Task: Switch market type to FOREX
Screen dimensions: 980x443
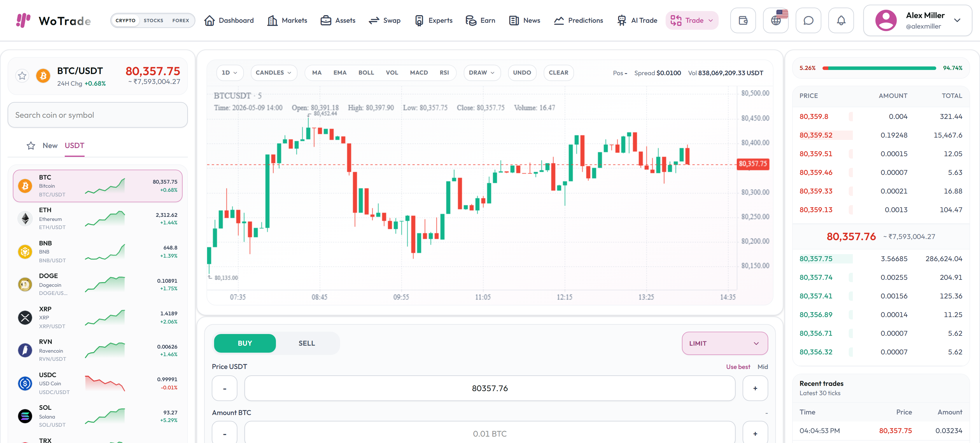Action: pos(181,20)
